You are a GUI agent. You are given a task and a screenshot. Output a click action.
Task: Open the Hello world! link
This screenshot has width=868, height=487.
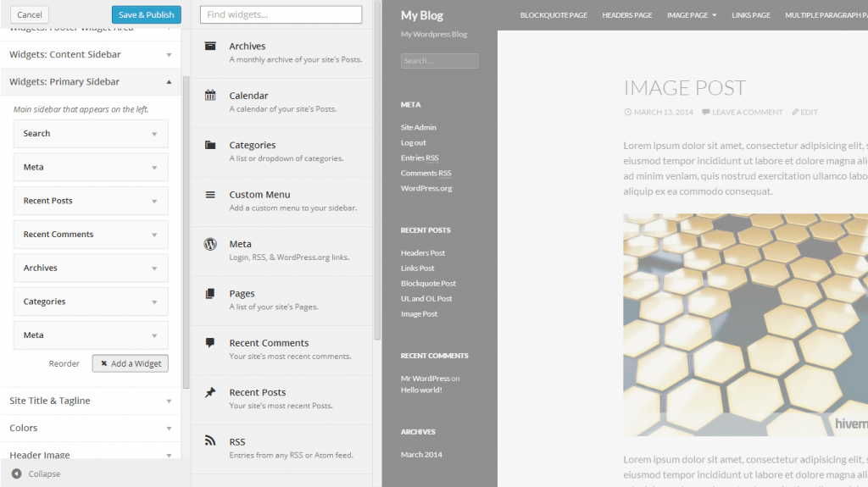click(421, 390)
